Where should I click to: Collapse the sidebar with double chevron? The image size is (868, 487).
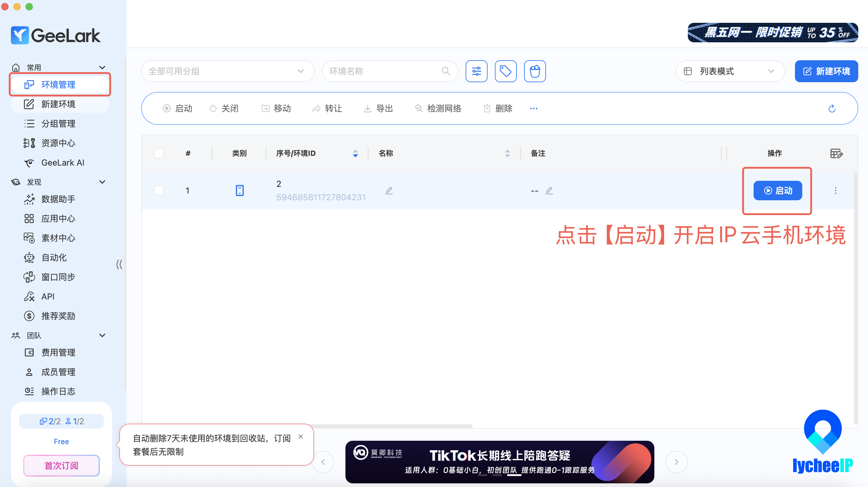[x=119, y=264]
